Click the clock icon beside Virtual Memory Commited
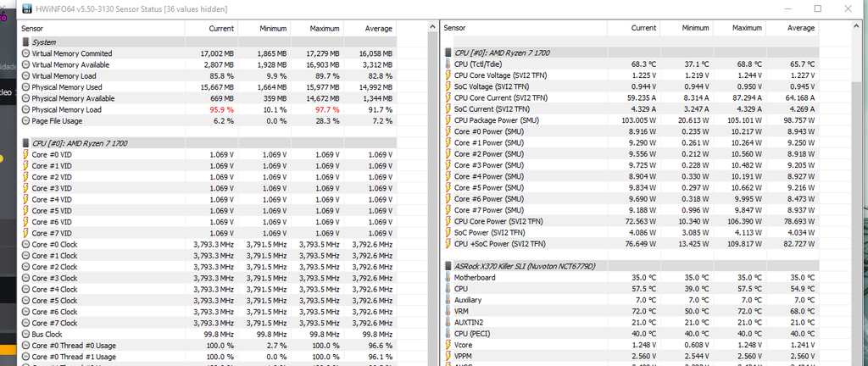 (x=25, y=53)
